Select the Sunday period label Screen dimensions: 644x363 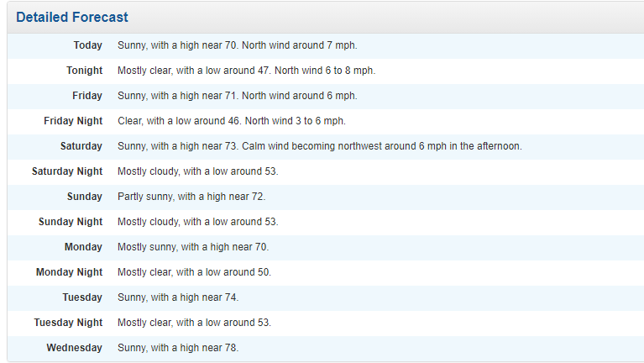point(84,197)
